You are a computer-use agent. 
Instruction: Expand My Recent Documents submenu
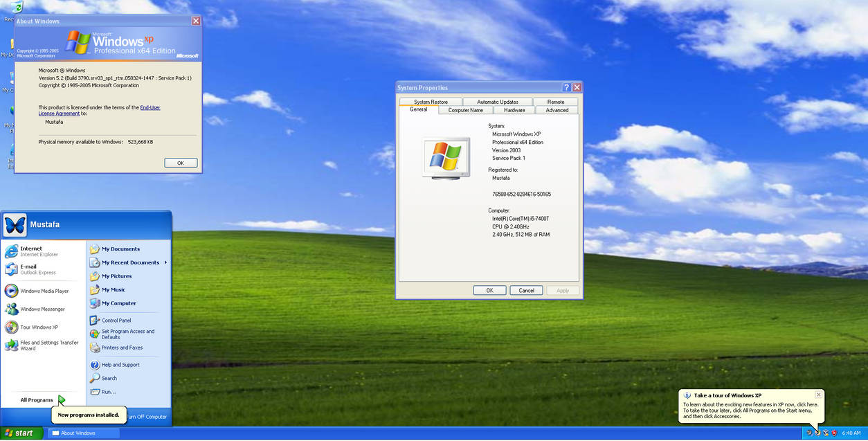coord(129,262)
